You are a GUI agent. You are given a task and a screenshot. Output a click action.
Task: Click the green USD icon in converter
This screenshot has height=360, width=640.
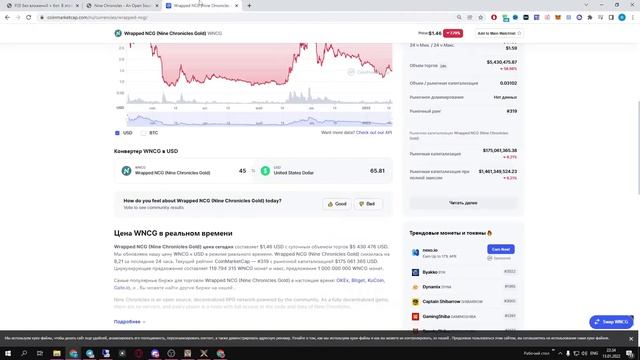pos(265,171)
